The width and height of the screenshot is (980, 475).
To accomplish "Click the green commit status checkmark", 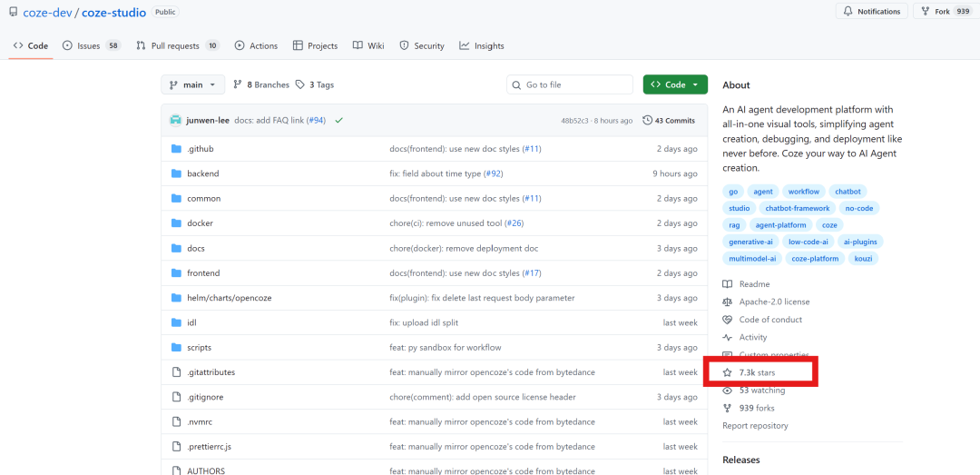I will click(338, 120).
